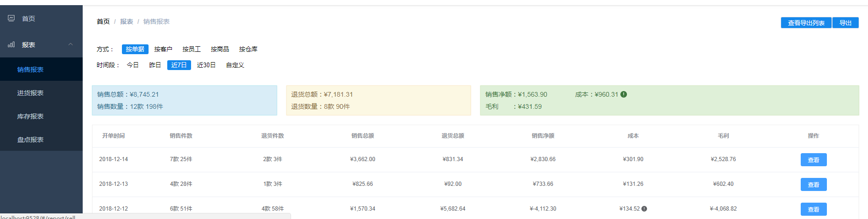The height and width of the screenshot is (219, 868).
Task: Click the 销售净额：¥1,563.90 summary text
Action: coord(516,94)
